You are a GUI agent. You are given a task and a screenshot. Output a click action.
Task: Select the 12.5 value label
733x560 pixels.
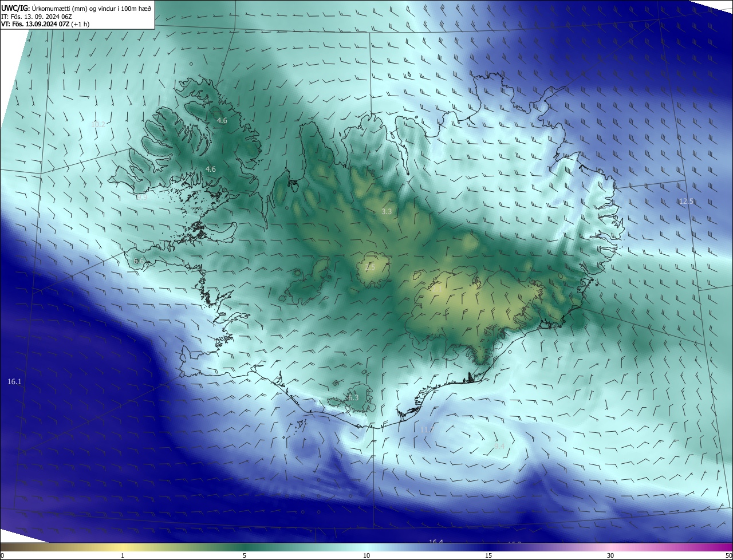(x=686, y=201)
